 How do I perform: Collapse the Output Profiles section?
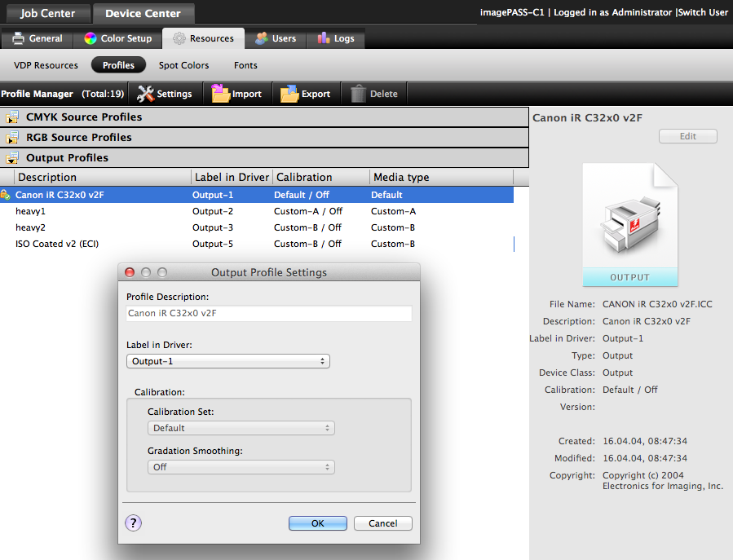tap(12, 158)
